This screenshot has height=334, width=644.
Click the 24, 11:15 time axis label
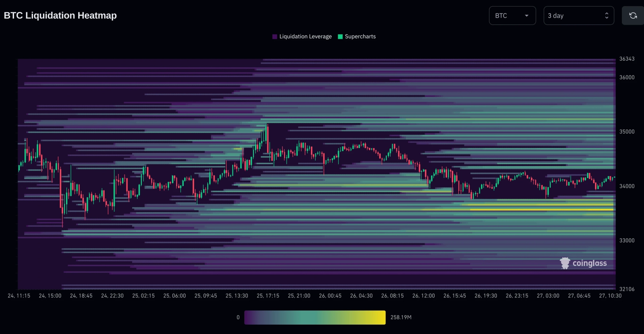19,296
